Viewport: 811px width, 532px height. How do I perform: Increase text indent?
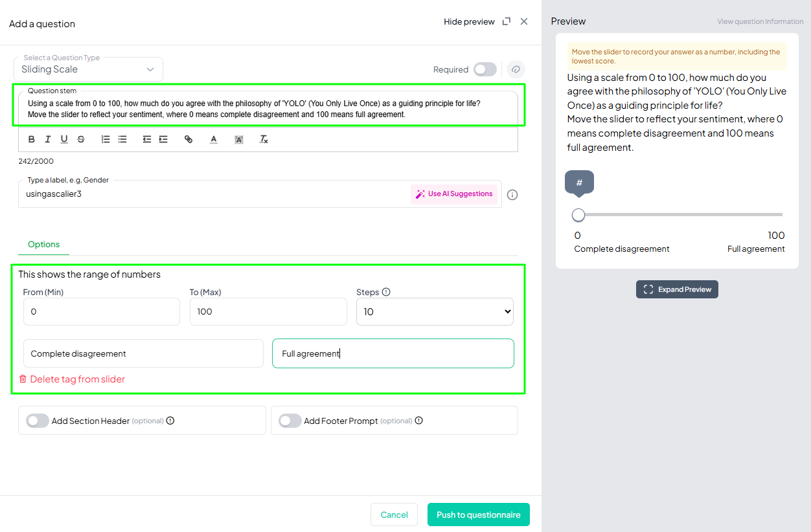pyautogui.click(x=163, y=139)
